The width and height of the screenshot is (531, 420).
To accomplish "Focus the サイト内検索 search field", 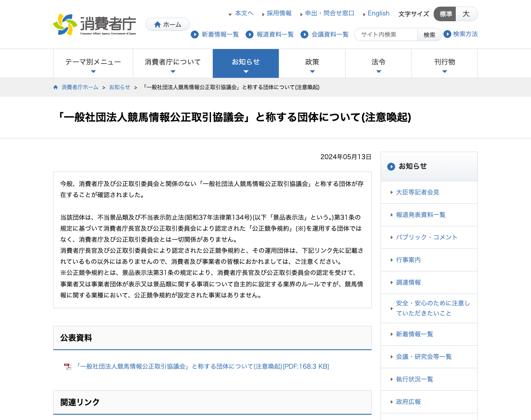I will click(x=386, y=34).
